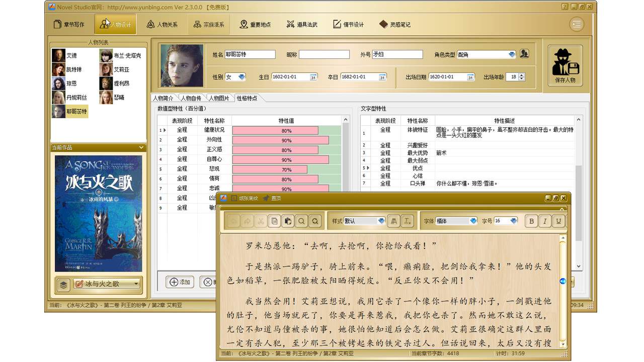This screenshot has width=644, height=362.
Task: Click the 添加 add trait button
Action: [x=180, y=282]
